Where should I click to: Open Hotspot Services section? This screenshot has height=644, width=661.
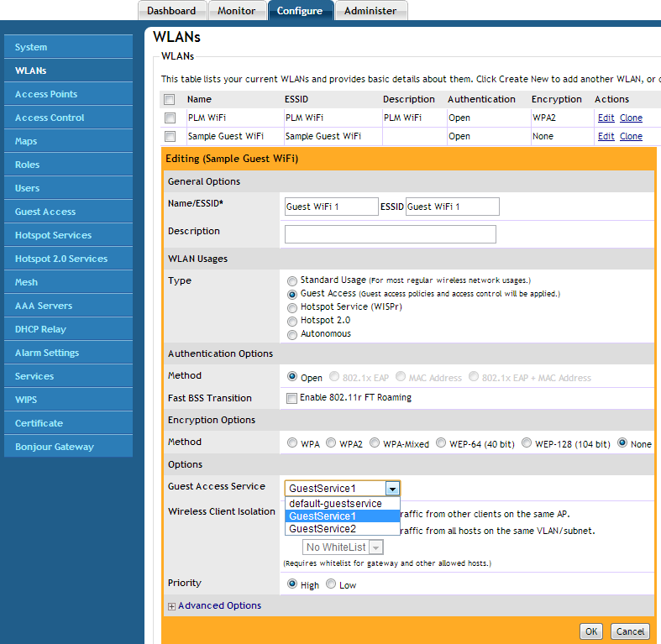tap(68, 235)
